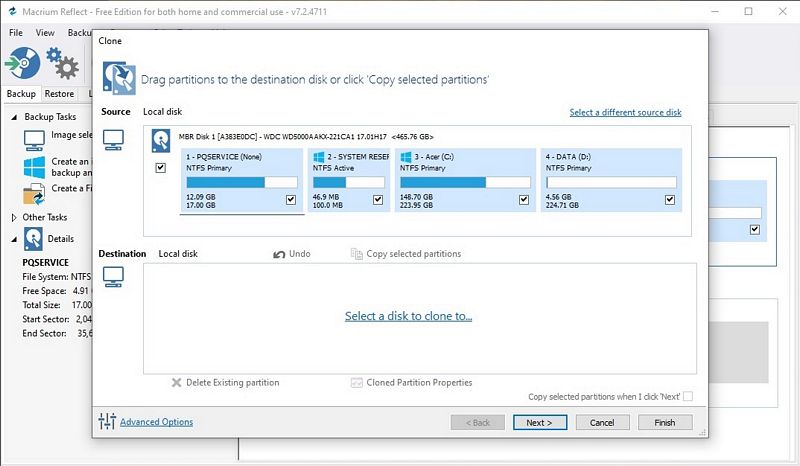
Task: Click Windows logo on SYSTEM RESERVED partition
Action: 319,157
